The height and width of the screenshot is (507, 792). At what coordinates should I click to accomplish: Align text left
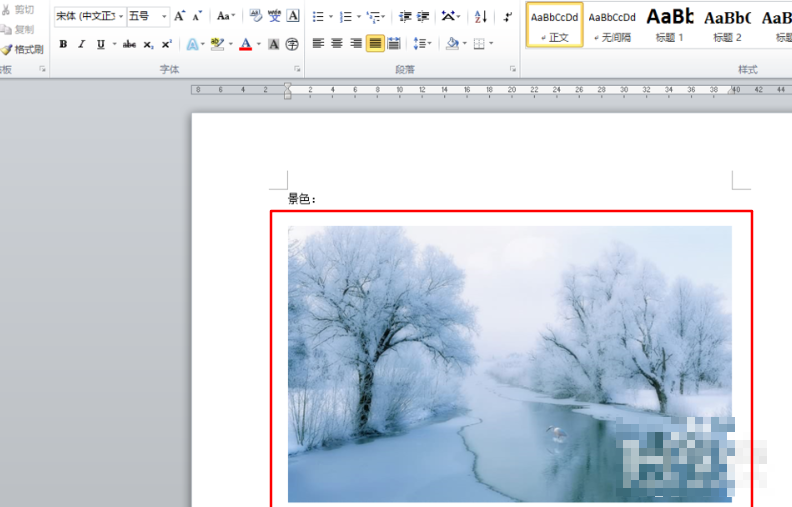tap(318, 43)
